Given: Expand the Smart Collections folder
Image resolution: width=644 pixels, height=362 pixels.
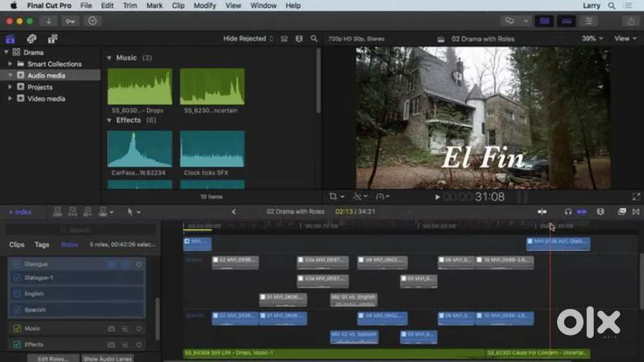Looking at the screenshot, I should [x=10, y=64].
